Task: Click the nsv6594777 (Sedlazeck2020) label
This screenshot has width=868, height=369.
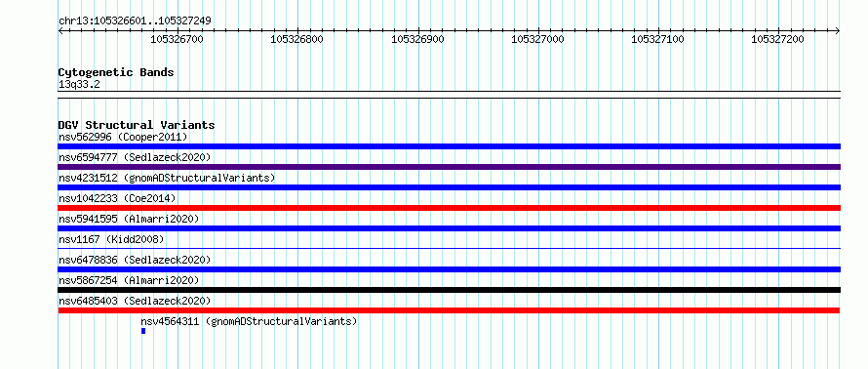Action: (x=135, y=157)
